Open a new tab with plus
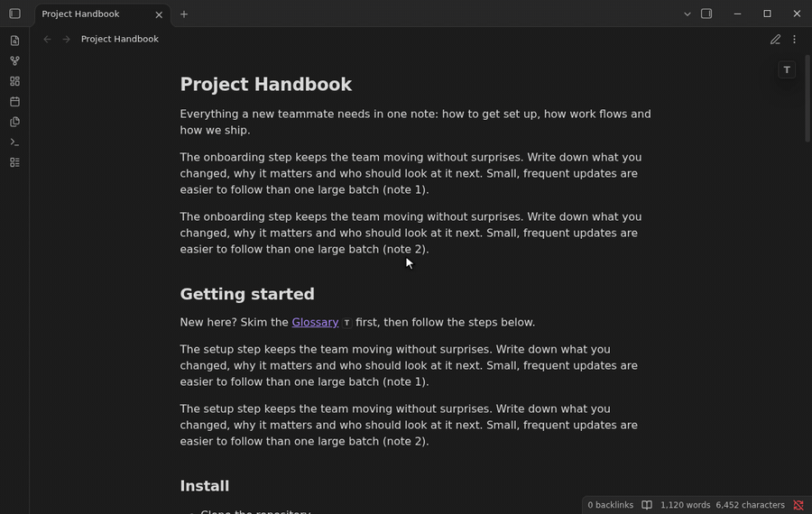The image size is (812, 514). 184,14
